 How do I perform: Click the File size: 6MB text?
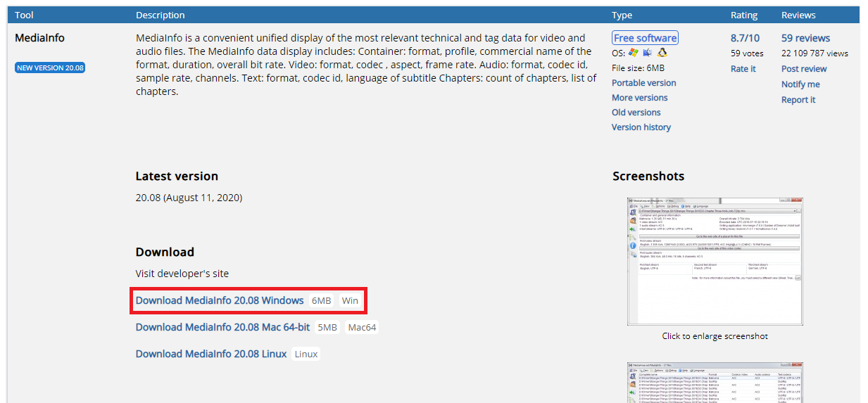pyautogui.click(x=638, y=68)
